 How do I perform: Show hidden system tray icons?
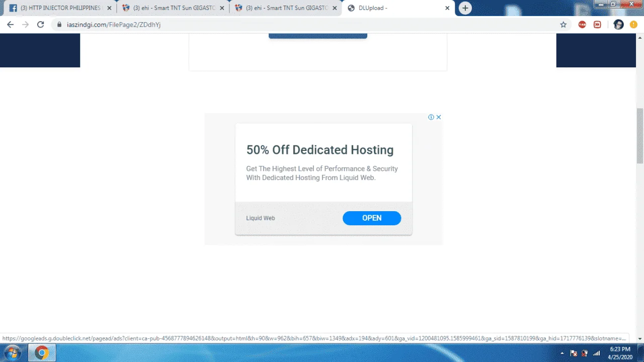[562, 353]
